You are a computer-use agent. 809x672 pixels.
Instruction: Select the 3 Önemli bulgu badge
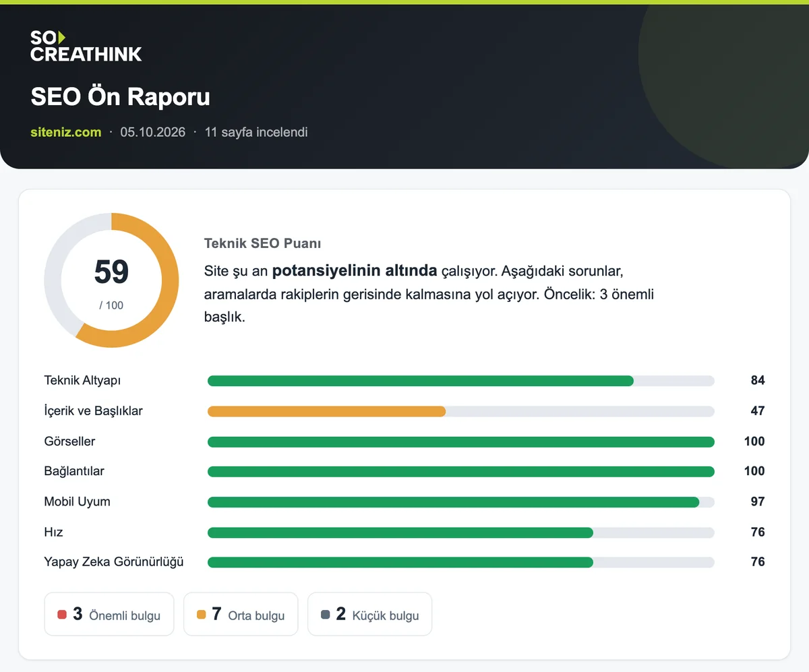(109, 614)
